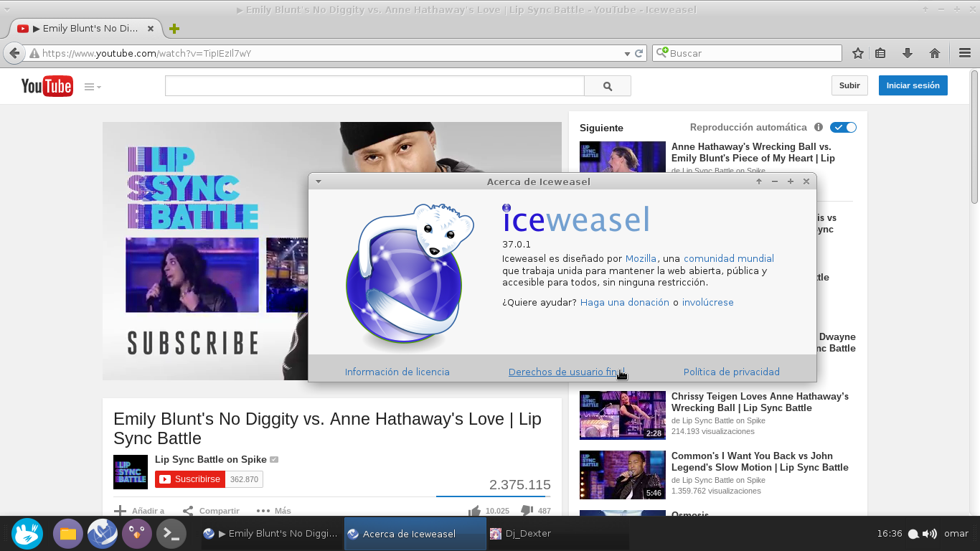This screenshot has width=980, height=551.
Task: Click the SUBSCRIBE text in video player
Action: click(193, 343)
